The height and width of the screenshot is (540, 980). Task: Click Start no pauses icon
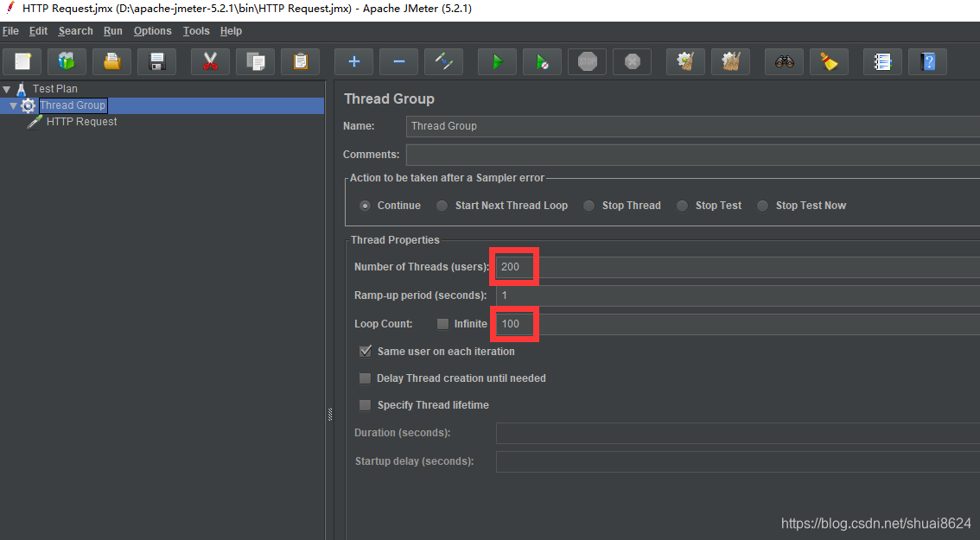(542, 62)
